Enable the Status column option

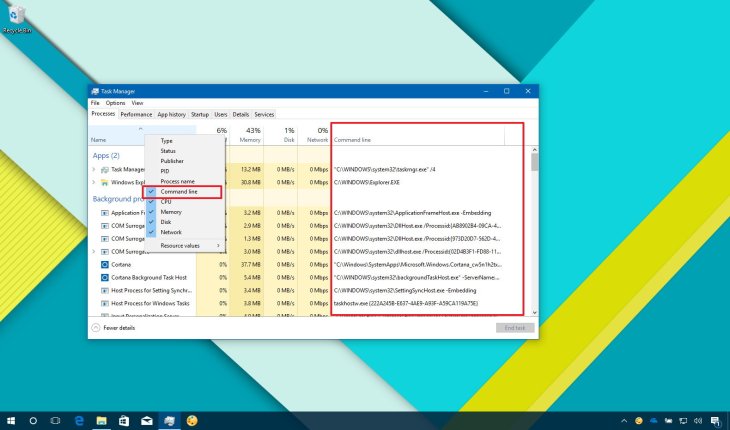point(185,151)
